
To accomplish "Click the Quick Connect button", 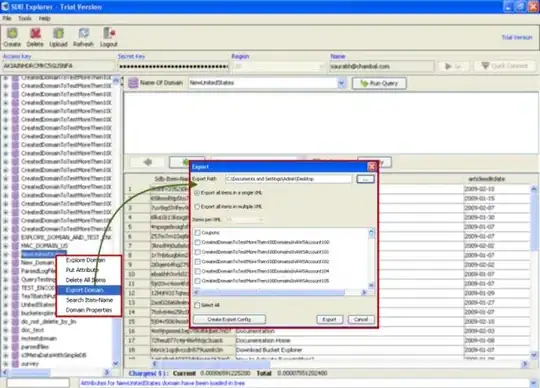I will tap(505, 66).
